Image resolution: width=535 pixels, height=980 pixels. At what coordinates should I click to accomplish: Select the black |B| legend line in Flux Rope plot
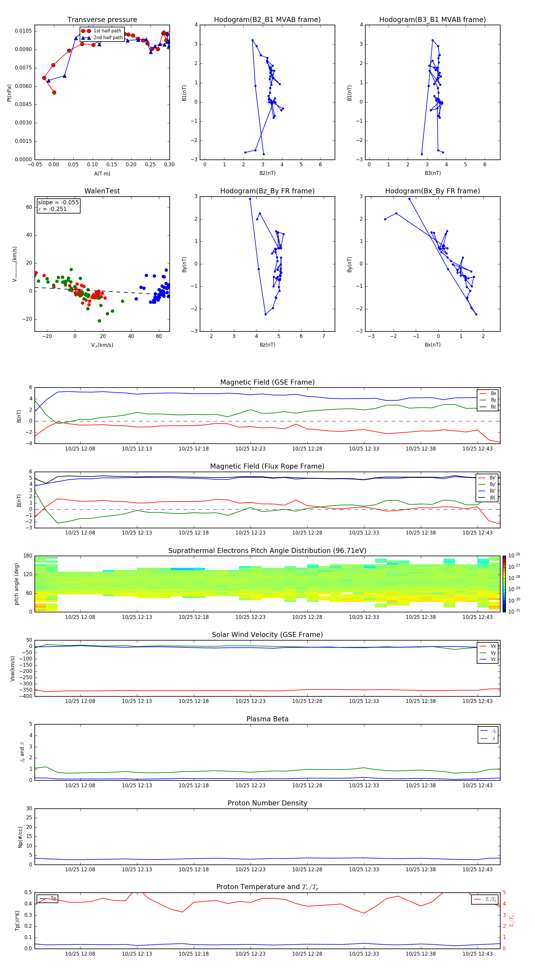pyautogui.click(x=482, y=497)
